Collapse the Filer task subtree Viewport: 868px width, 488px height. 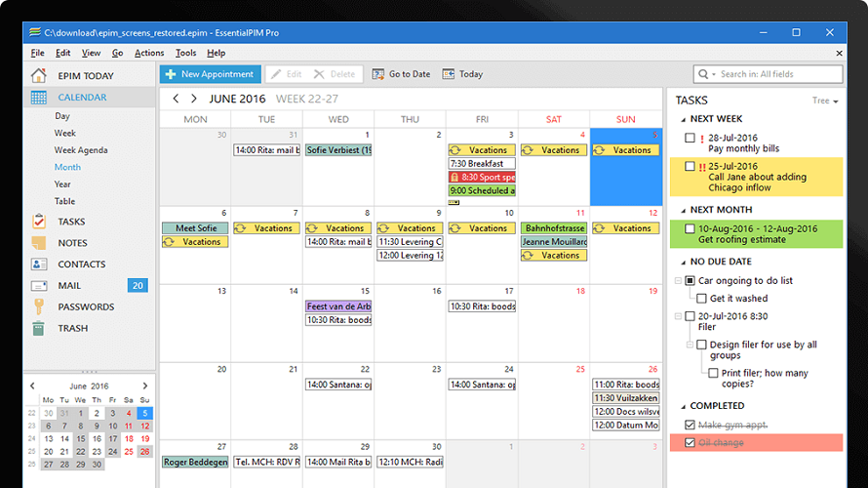point(678,316)
